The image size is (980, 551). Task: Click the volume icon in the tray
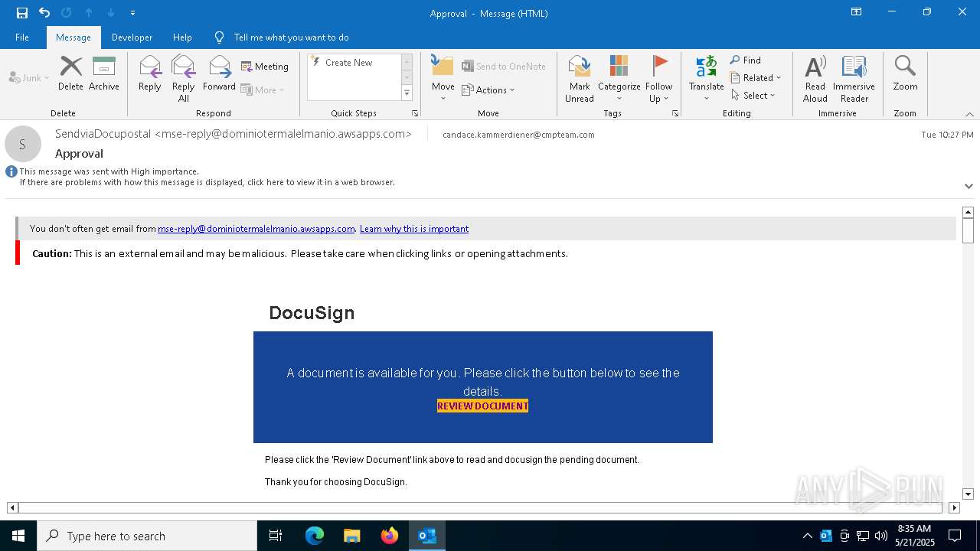[881, 536]
